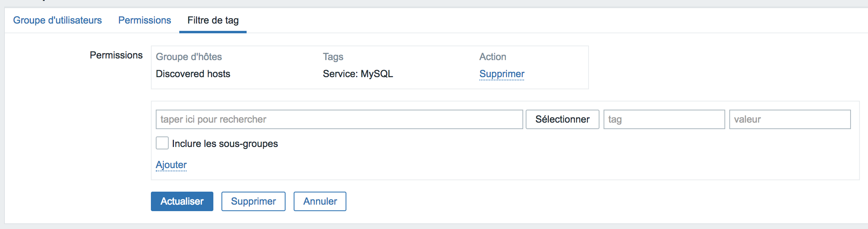The width and height of the screenshot is (868, 229).
Task: Click into the tag input field
Action: tap(664, 119)
